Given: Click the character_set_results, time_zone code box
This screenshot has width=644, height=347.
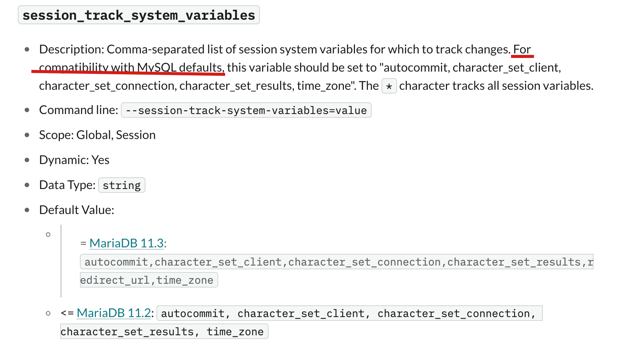Looking at the screenshot, I should click(164, 331).
